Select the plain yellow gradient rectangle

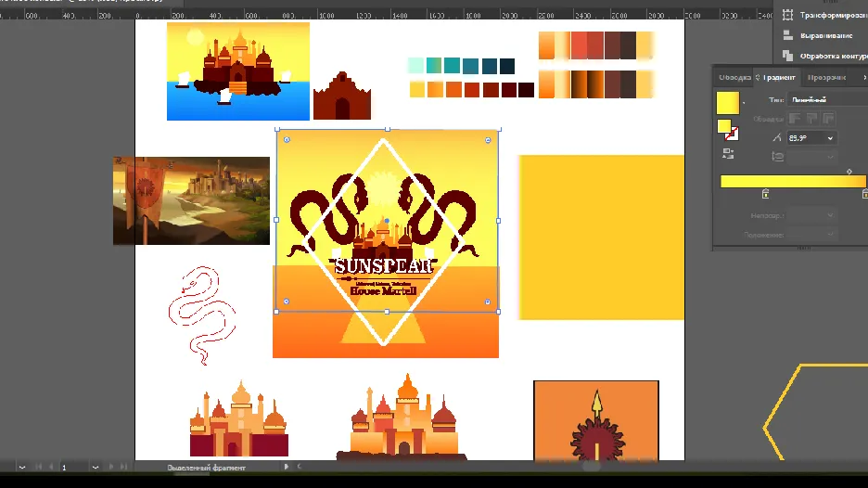tap(601, 238)
